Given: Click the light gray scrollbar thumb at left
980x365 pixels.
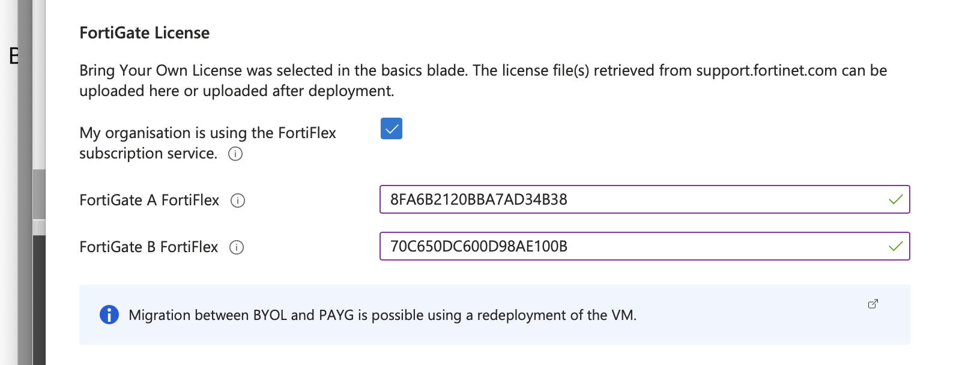Looking at the screenshot, I should (39, 195).
